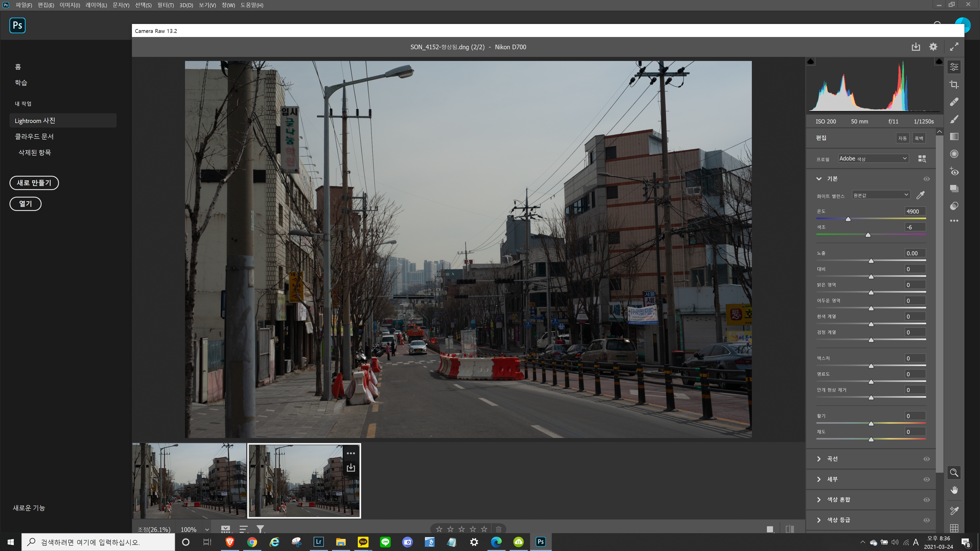
Task: Click the 새로 만들기 button
Action: coord(34,183)
